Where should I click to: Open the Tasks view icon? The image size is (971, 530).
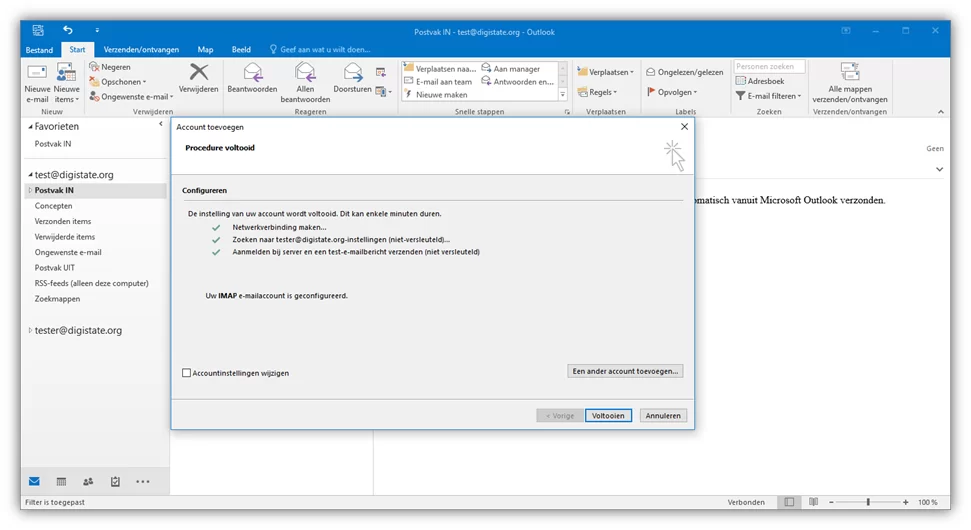[x=115, y=482]
